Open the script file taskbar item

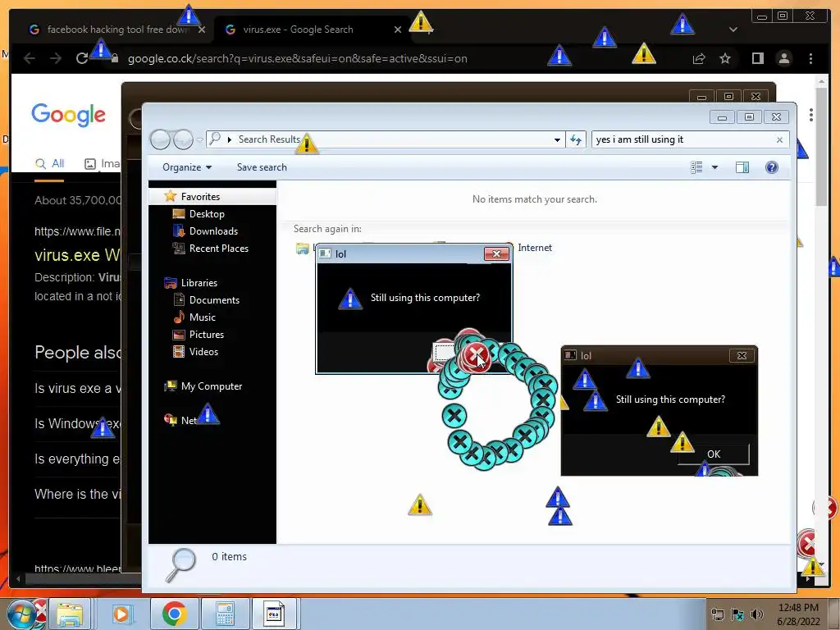pos(274,614)
